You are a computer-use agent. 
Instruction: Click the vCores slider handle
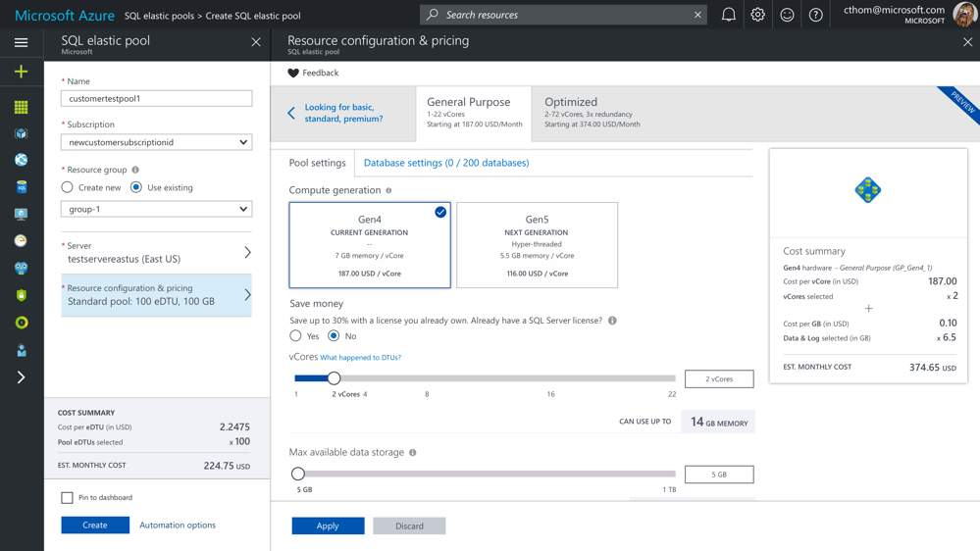pyautogui.click(x=334, y=377)
